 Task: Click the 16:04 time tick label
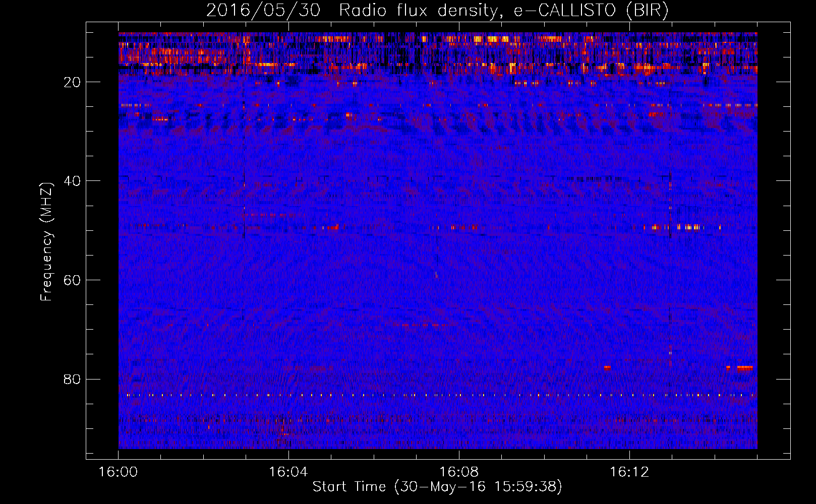288,472
